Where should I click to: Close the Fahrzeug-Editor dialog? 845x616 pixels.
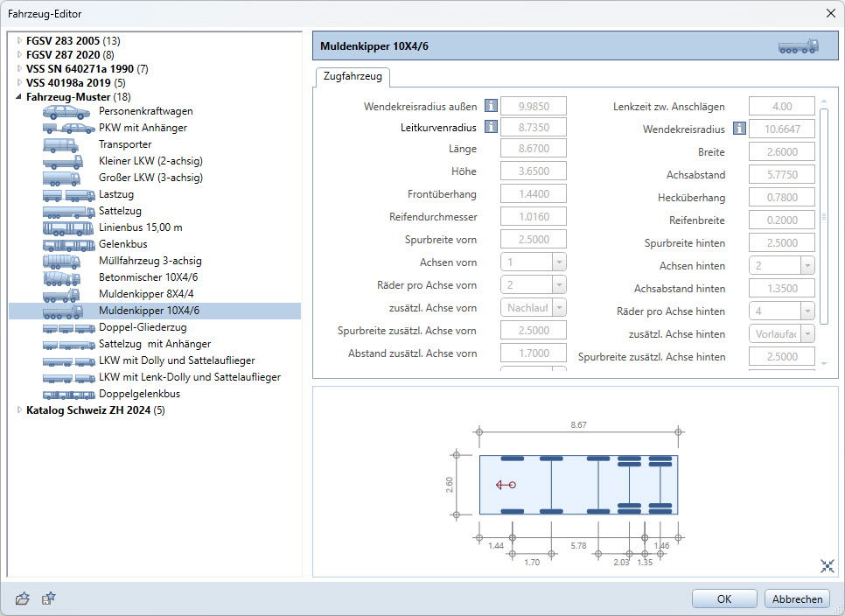tap(831, 13)
